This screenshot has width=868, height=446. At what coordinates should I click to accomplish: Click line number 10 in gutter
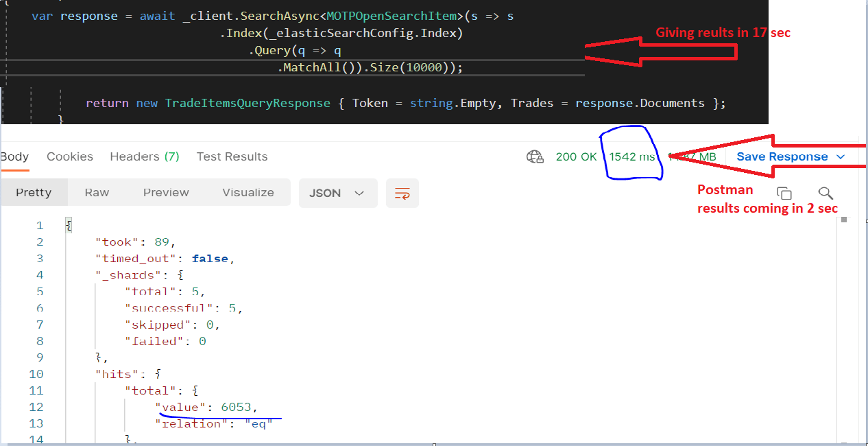point(36,374)
